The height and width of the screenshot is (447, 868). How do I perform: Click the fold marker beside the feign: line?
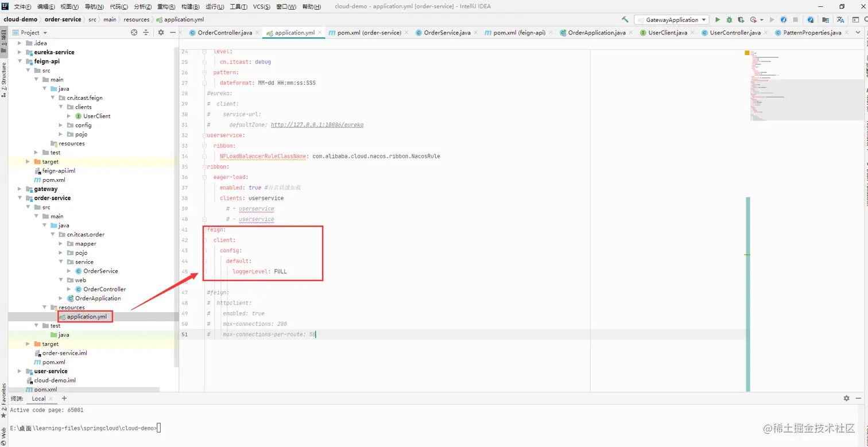pos(205,230)
